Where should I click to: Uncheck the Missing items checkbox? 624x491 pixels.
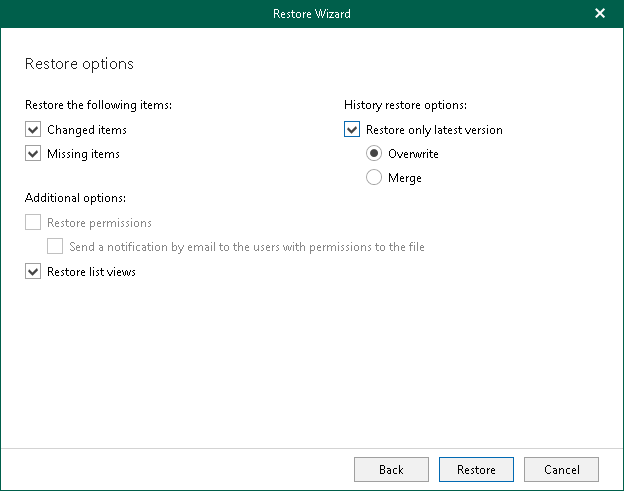point(33,154)
